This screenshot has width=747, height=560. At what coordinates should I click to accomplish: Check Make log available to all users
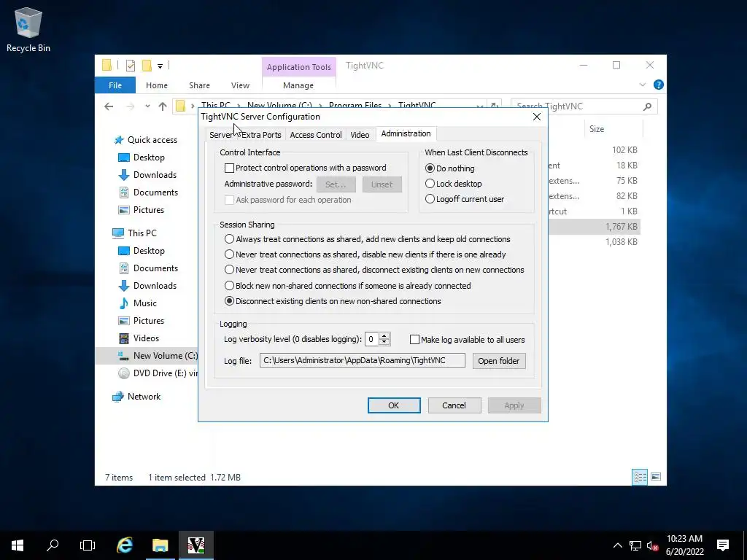point(414,340)
